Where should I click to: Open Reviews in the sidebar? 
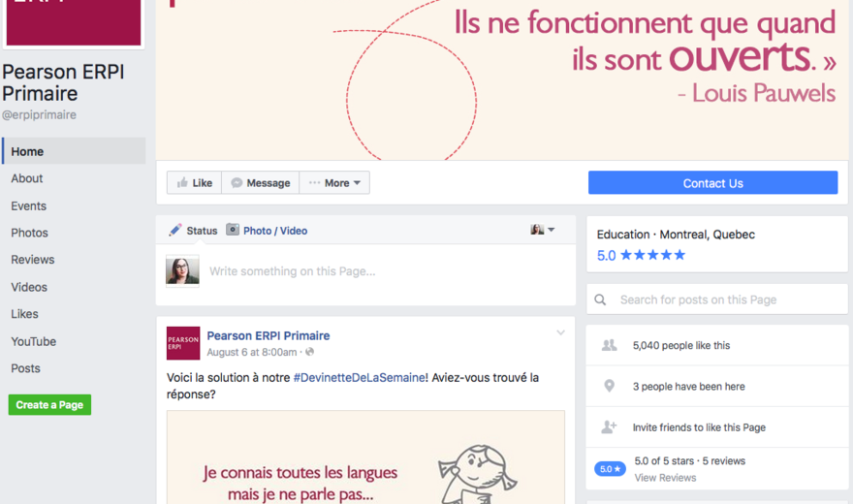coord(33,260)
